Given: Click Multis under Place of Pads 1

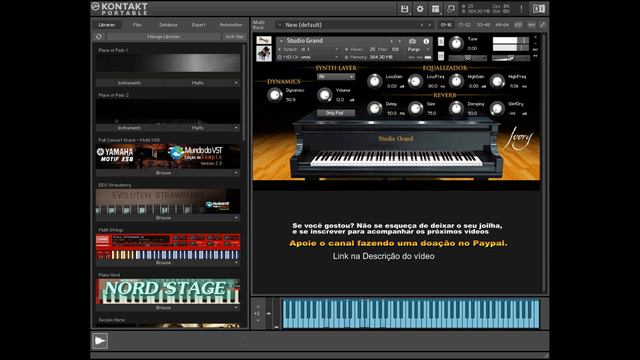Looking at the screenshot, I should 198,83.
